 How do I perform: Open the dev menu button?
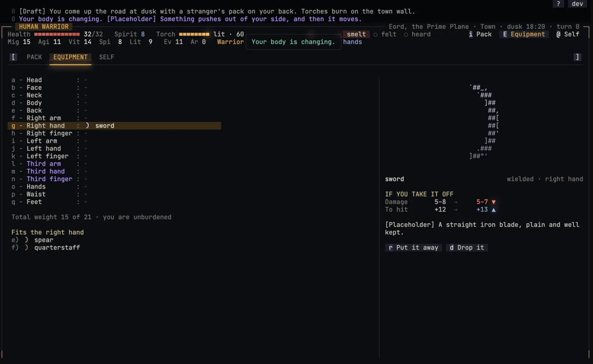tap(577, 3)
